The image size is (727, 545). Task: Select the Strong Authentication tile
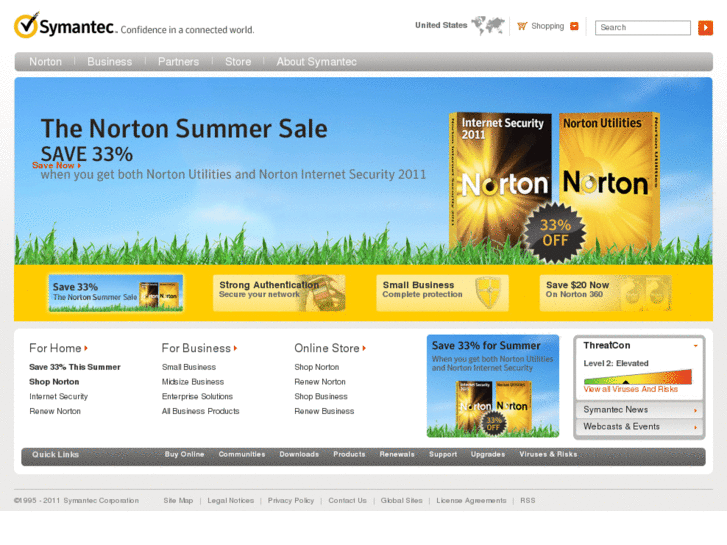(x=279, y=293)
